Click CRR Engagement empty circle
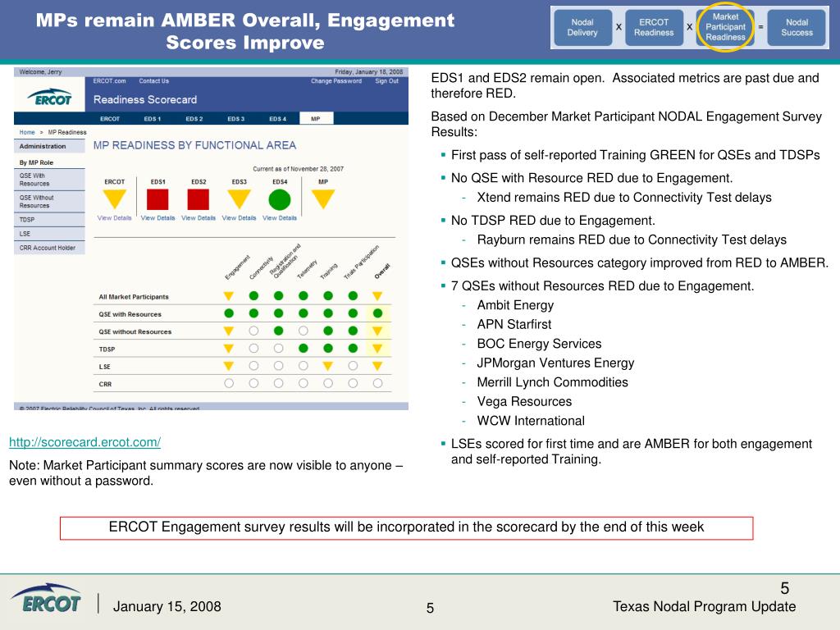Image resolution: width=840 pixels, height=630 pixels. pos(229,383)
